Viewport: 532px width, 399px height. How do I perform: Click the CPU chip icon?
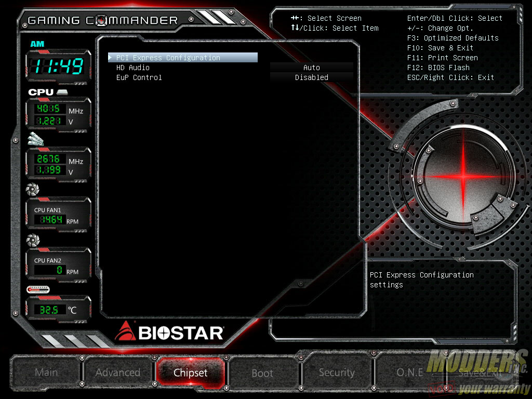62,92
